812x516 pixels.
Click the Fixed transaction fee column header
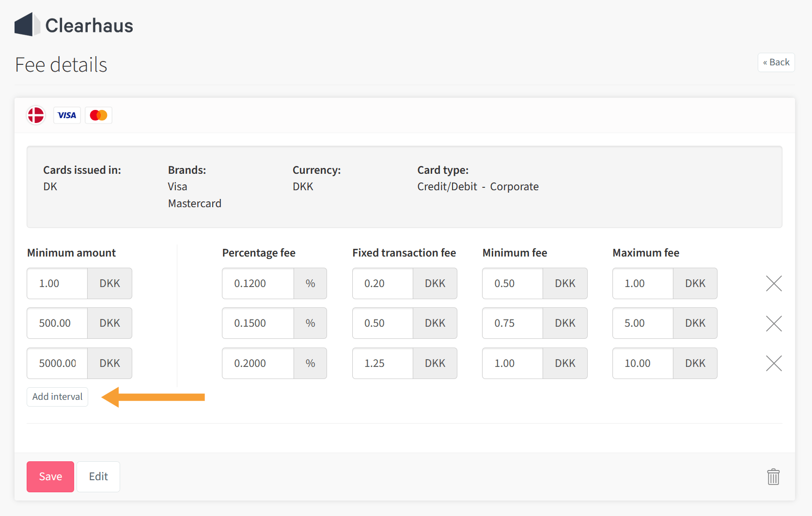(x=404, y=253)
